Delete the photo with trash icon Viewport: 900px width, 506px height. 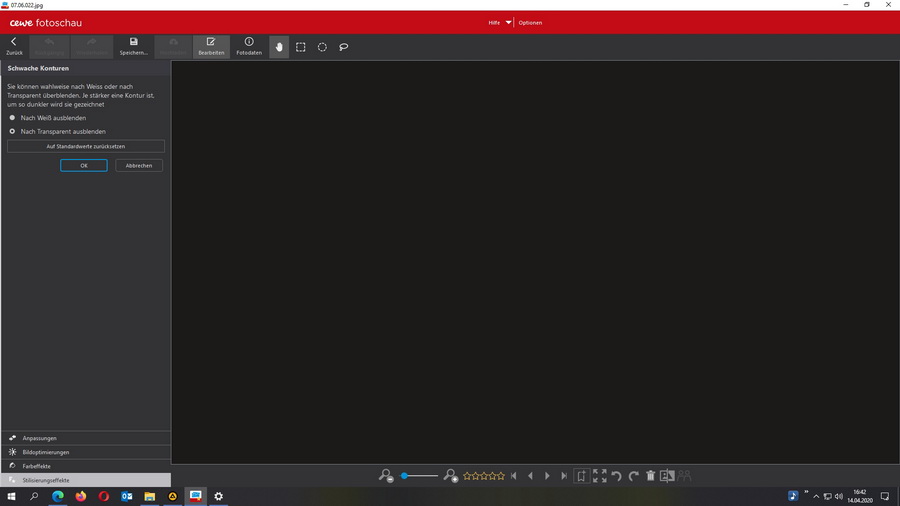point(650,476)
